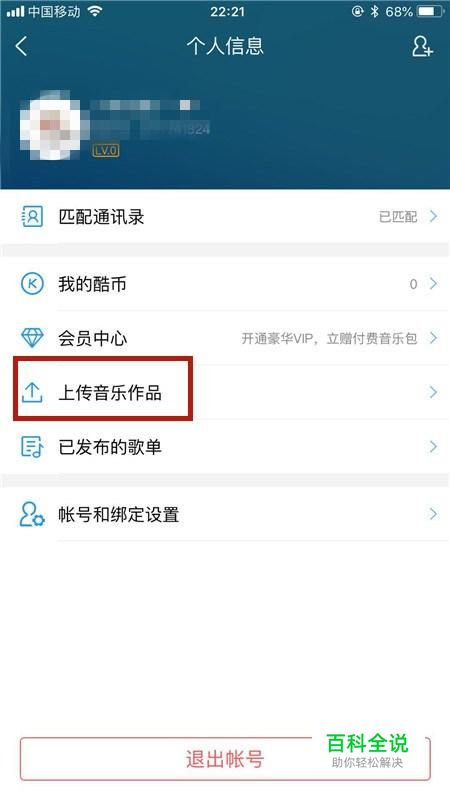Open 帐号和绑定设置 menu item
This screenshot has height=800, width=450.
[x=225, y=514]
